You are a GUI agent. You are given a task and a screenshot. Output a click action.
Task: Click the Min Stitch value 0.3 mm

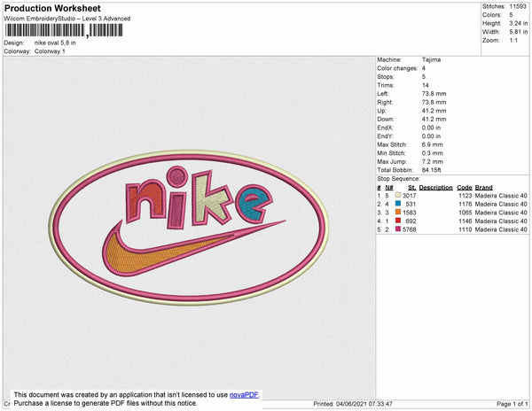tap(433, 153)
